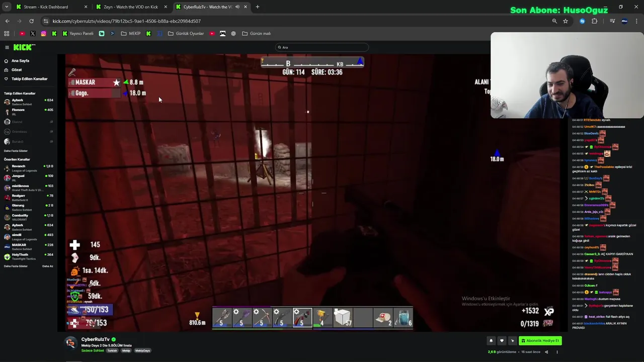Share the video with share icon
This screenshot has width=644, height=362.
coord(546,352)
